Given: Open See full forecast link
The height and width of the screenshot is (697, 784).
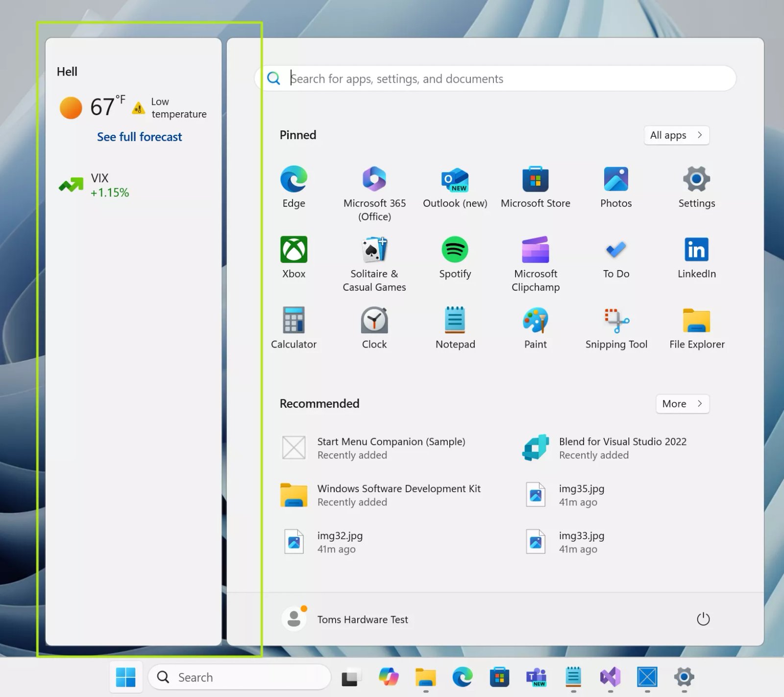Looking at the screenshot, I should coord(139,137).
